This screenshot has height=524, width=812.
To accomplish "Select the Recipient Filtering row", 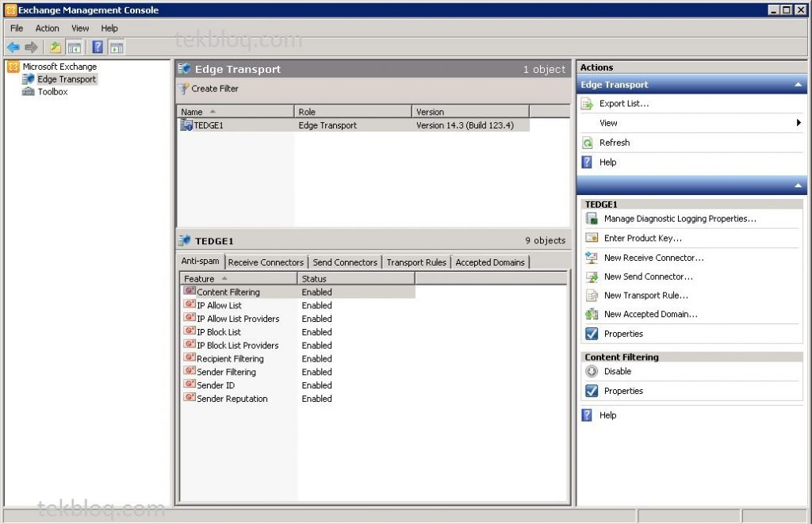I will coord(298,358).
